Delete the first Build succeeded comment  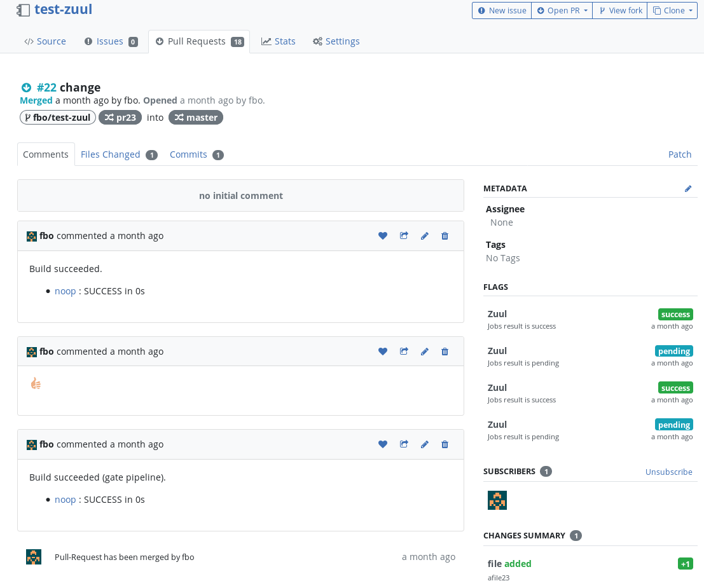(445, 236)
